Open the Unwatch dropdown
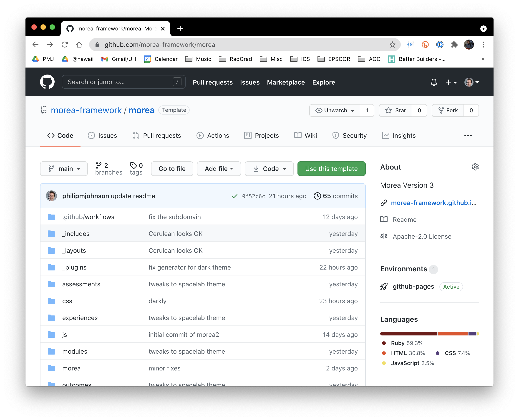 335,110
